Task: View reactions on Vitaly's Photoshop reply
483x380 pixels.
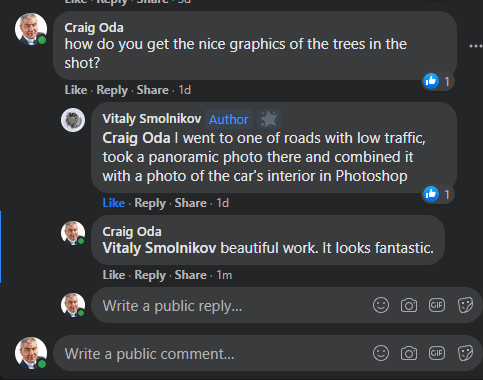Action: point(438,194)
